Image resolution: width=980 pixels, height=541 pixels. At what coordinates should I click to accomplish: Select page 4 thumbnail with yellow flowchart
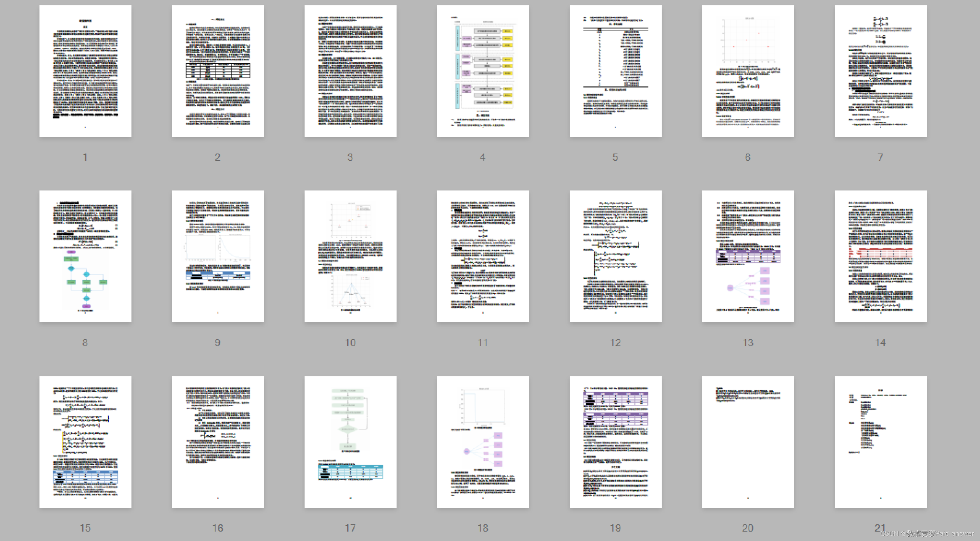pos(483,71)
